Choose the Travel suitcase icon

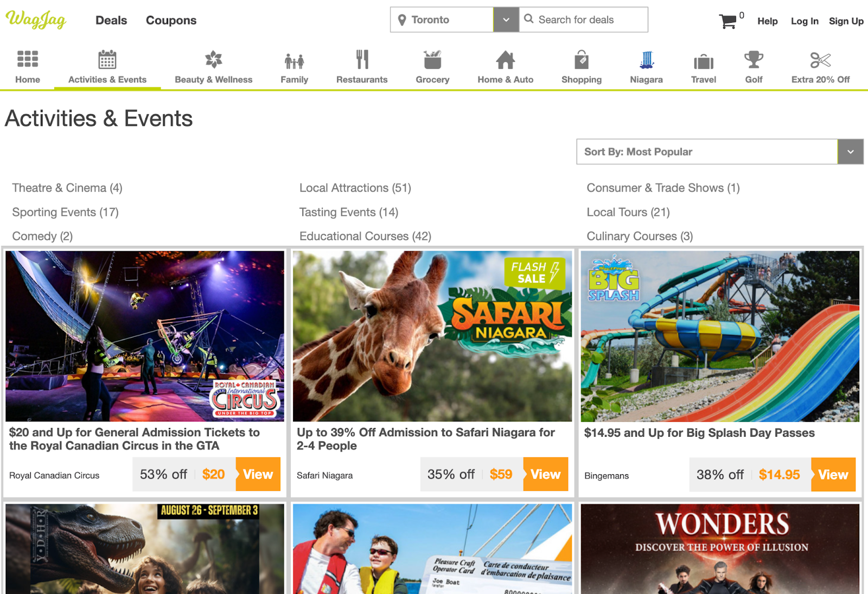click(704, 61)
